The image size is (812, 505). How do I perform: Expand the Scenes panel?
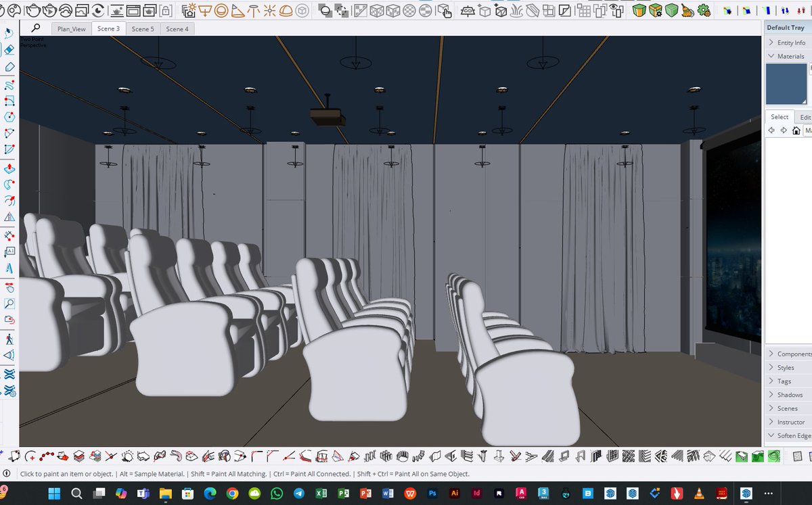788,408
